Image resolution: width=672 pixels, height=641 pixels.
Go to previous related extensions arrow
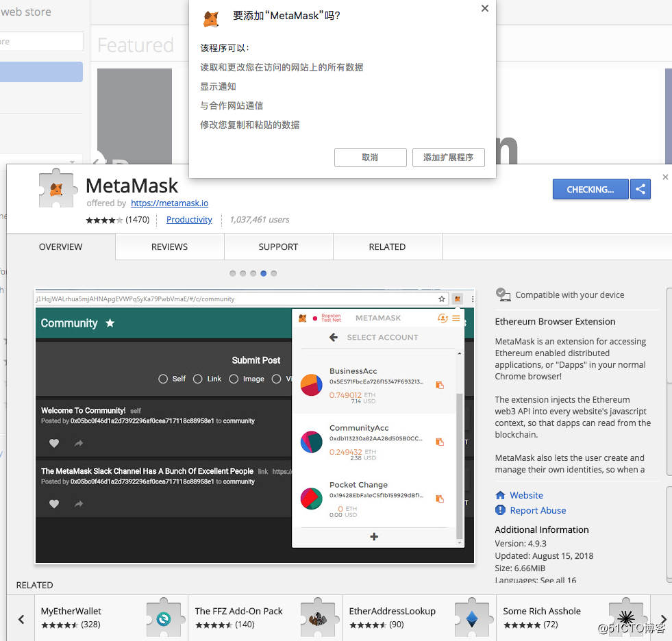[x=21, y=619]
